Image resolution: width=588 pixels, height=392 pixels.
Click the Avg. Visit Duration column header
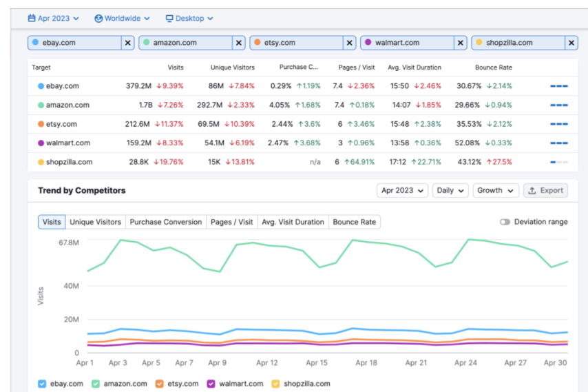tap(414, 68)
